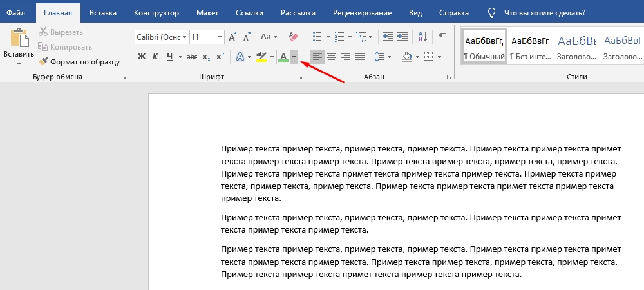Click the text highlight color swatch
Viewport: 644px width, 290px height.
[x=261, y=57]
